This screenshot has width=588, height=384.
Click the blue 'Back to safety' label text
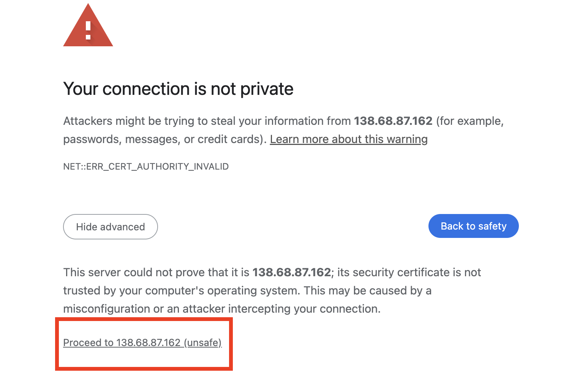(473, 226)
